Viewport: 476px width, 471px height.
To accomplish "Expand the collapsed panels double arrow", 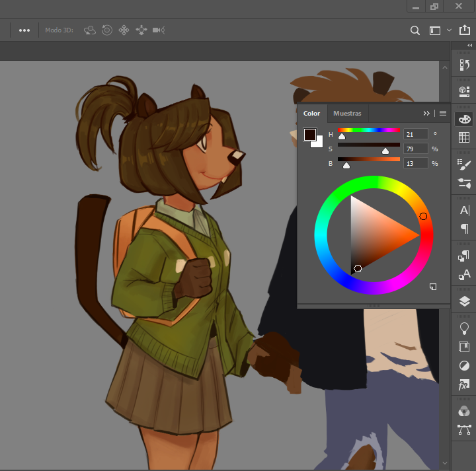I will point(470,45).
